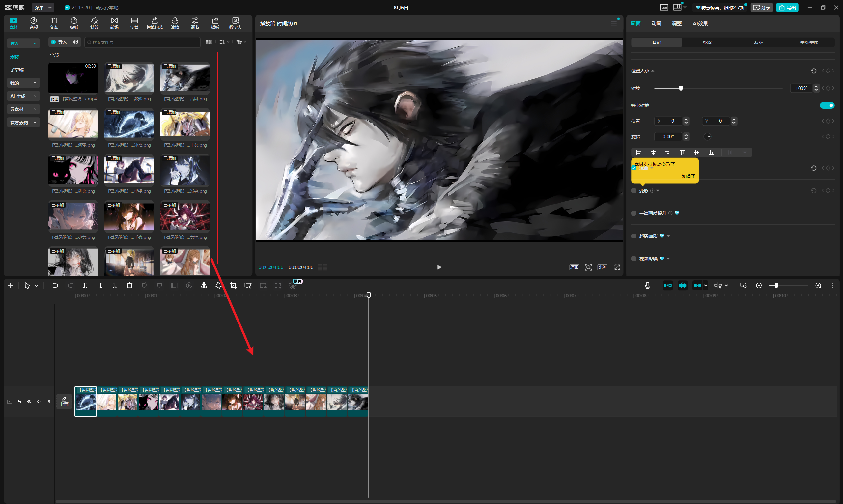843x504 pixels.
Task: Enable the 超清画质 checkbox
Action: pyautogui.click(x=634, y=236)
